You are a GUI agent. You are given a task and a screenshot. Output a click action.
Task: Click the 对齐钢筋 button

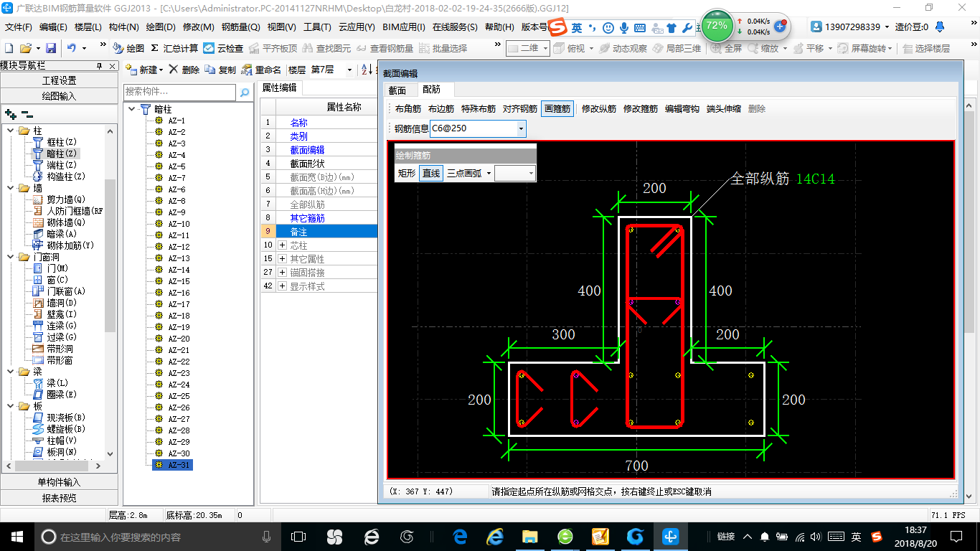pos(520,109)
